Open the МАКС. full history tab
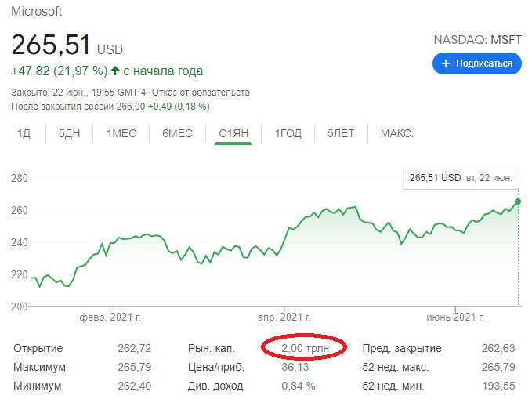The width and height of the screenshot is (532, 410). 397,133
